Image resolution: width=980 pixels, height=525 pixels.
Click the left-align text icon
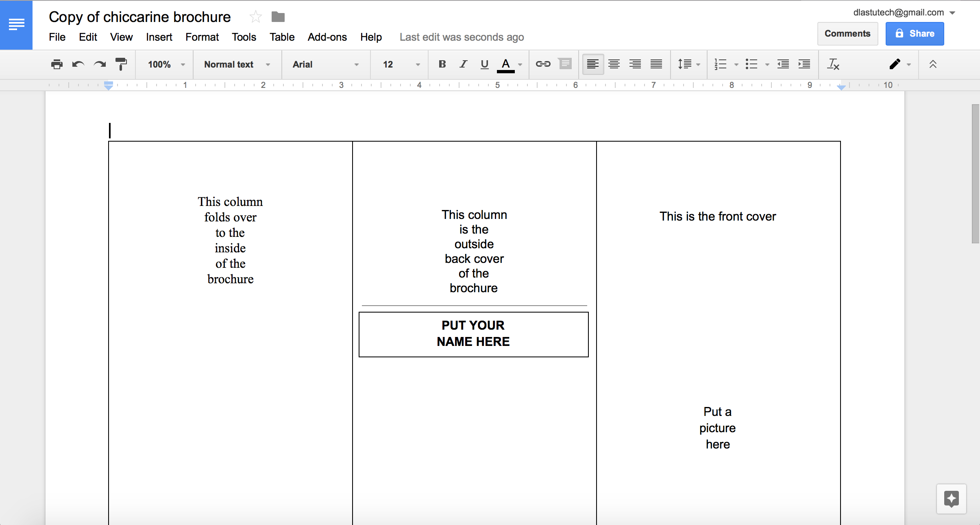[593, 64]
